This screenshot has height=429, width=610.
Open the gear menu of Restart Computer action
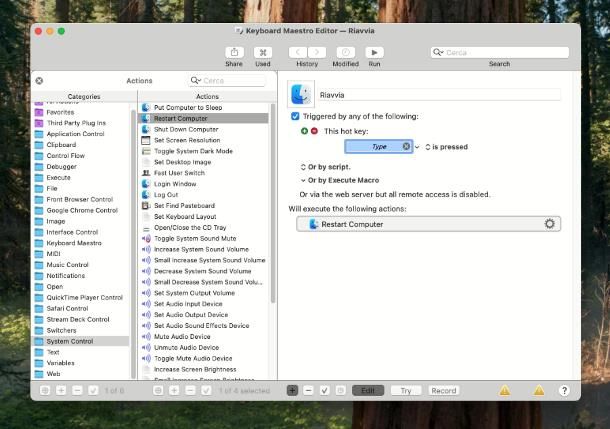(x=549, y=224)
